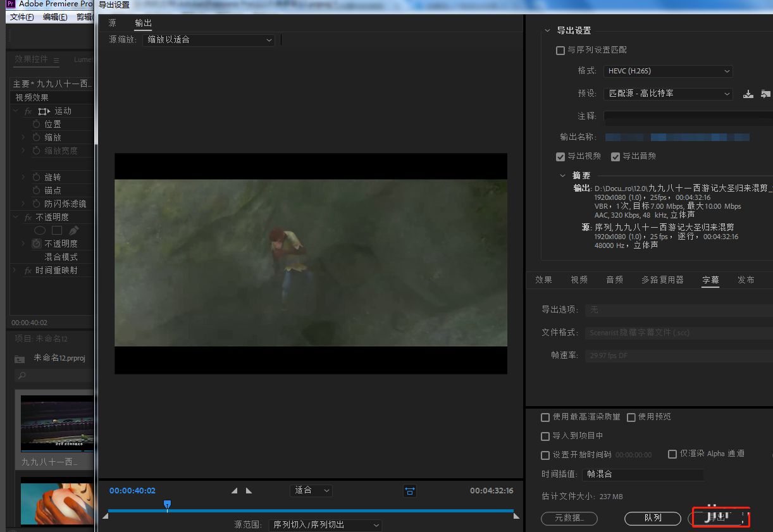Open the 文件(F) menu
The image size is (773, 532).
tap(22, 17)
